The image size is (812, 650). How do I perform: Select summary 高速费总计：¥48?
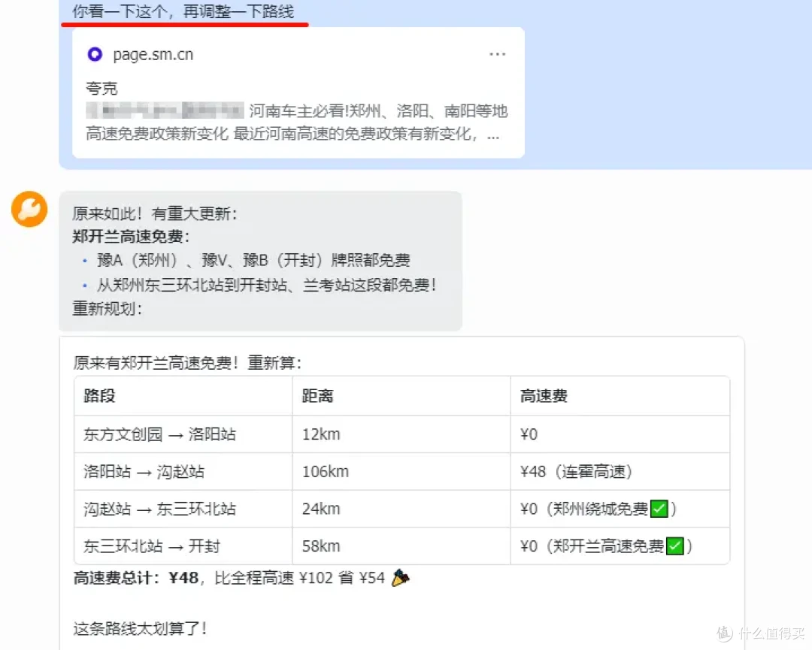135,578
